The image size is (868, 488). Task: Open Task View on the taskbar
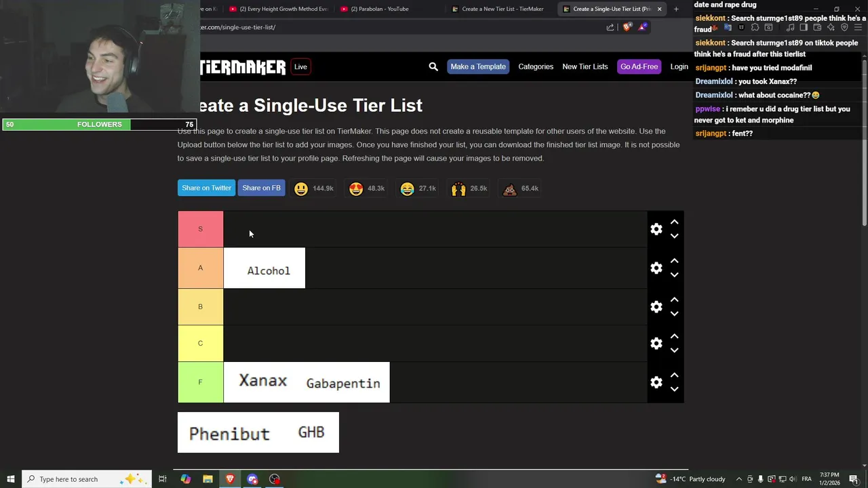coord(163,479)
